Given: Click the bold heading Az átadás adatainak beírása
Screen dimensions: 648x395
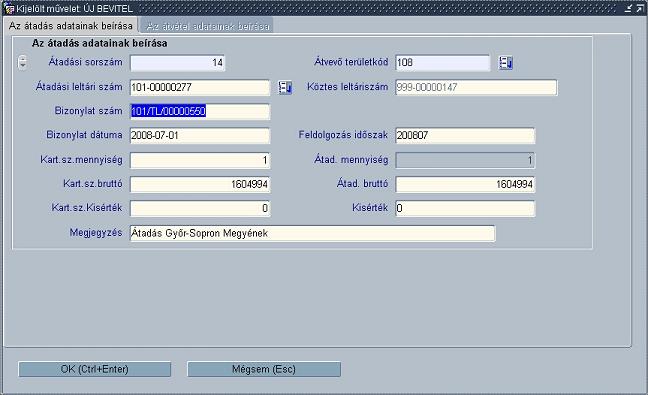Looking at the screenshot, I should (x=100, y=43).
